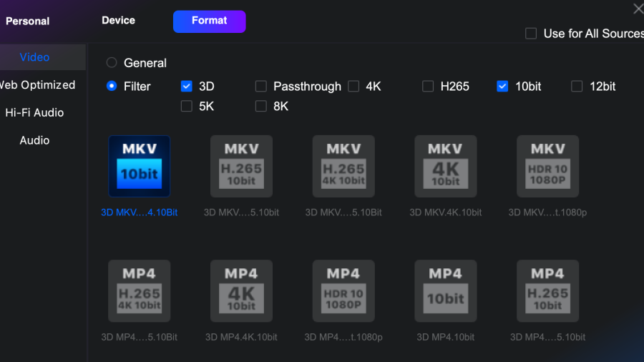Open the Hi-Fi Audio category

point(34,112)
